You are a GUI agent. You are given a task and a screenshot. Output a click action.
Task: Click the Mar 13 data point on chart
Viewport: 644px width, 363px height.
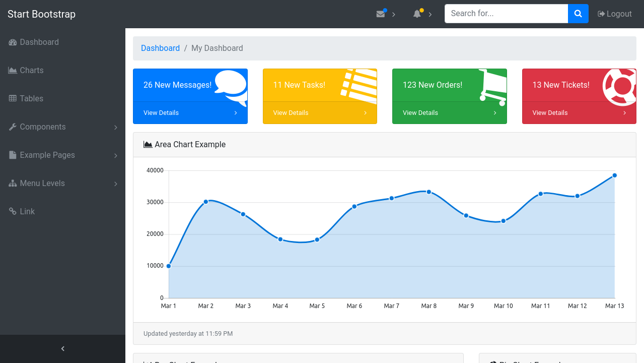point(614,175)
